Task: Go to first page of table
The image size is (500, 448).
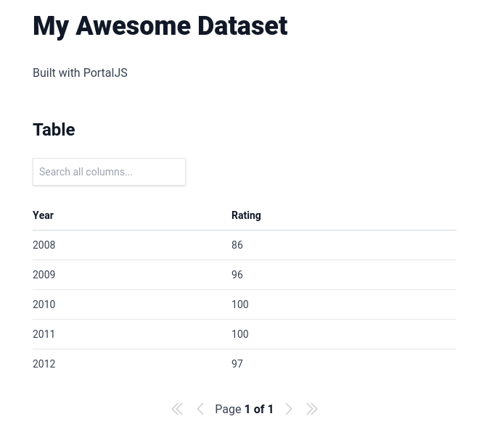Action: (x=177, y=409)
